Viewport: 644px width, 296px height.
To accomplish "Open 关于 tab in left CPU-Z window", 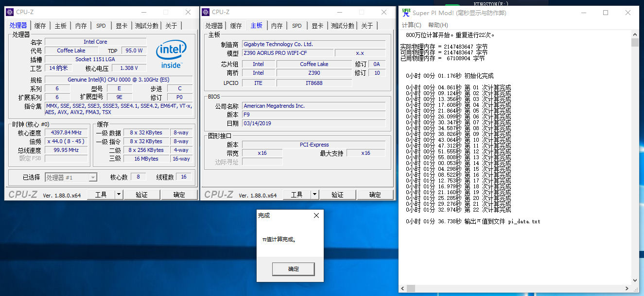I will click(171, 26).
